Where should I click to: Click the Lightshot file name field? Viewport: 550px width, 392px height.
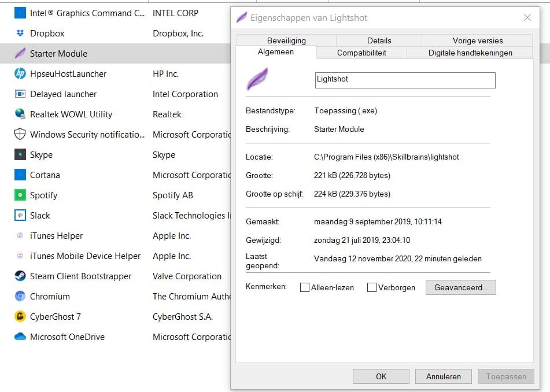point(405,80)
